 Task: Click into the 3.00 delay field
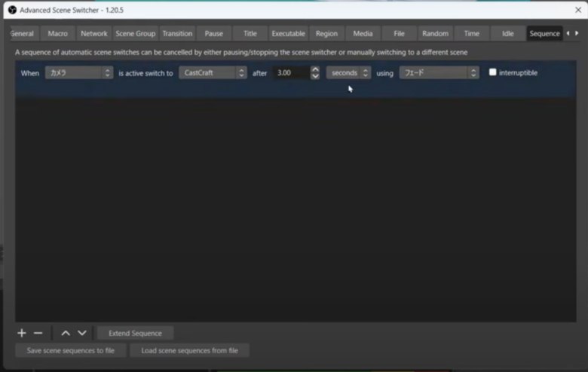pos(290,73)
